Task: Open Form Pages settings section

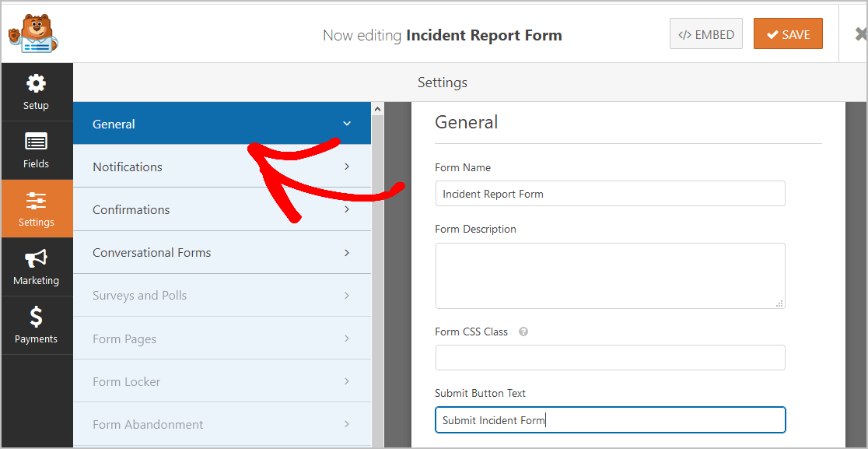Action: click(222, 339)
